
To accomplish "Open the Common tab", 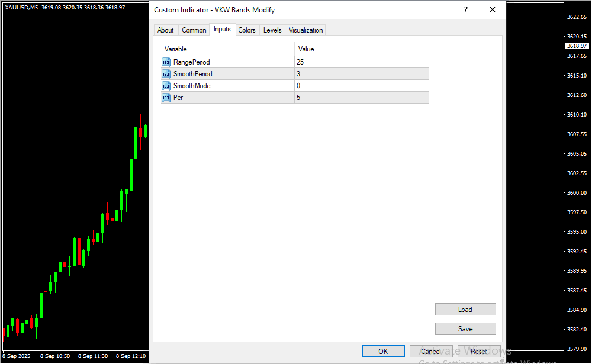I will [x=194, y=30].
